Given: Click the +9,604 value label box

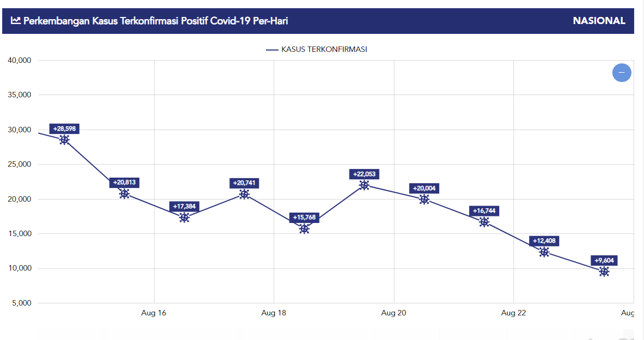Looking at the screenshot, I should [x=604, y=260].
